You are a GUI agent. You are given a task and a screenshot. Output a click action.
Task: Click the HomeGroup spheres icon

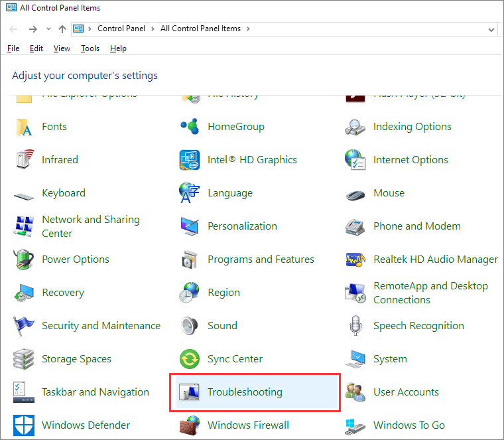coord(190,127)
